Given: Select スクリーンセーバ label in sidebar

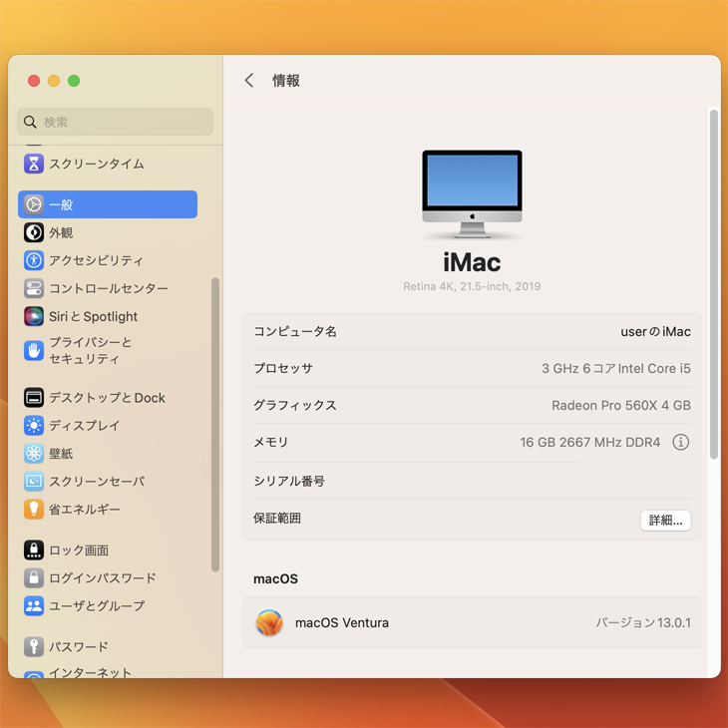Looking at the screenshot, I should [x=97, y=482].
